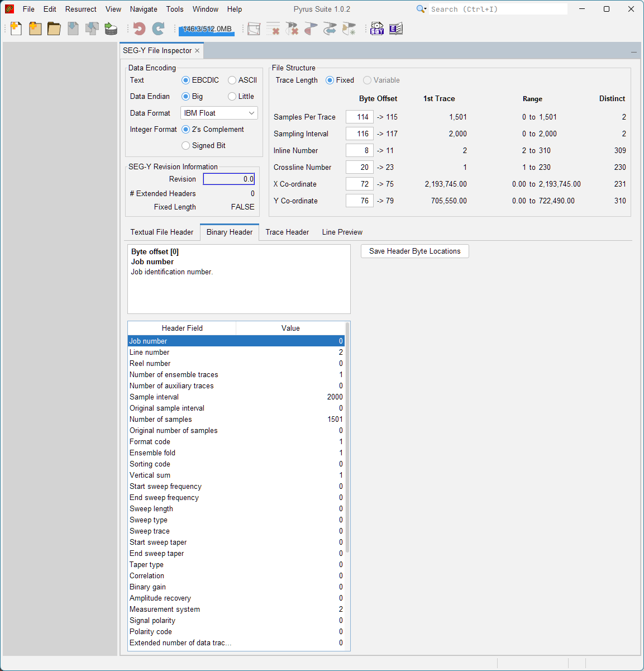This screenshot has width=644, height=671.
Task: Click the red-blue surface toolbar icon
Action: pyautogui.click(x=311, y=28)
